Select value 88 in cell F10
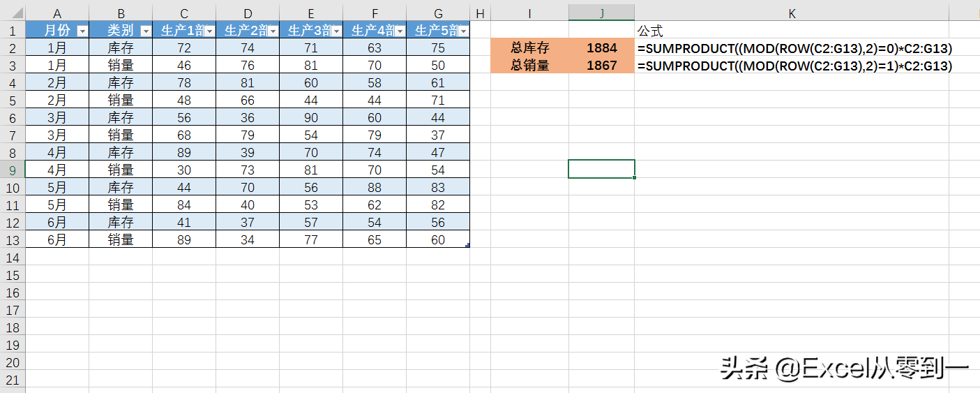This screenshot has height=393, width=980. coord(375,187)
